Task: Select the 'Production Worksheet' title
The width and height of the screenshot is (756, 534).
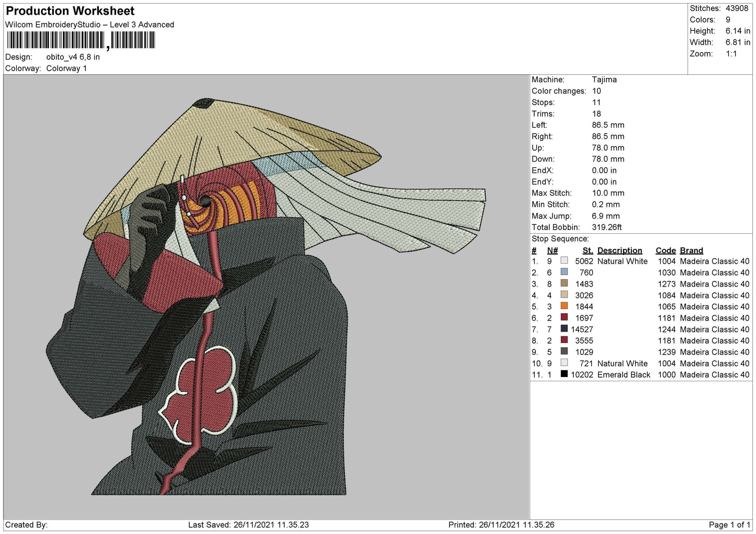Action: tap(70, 11)
